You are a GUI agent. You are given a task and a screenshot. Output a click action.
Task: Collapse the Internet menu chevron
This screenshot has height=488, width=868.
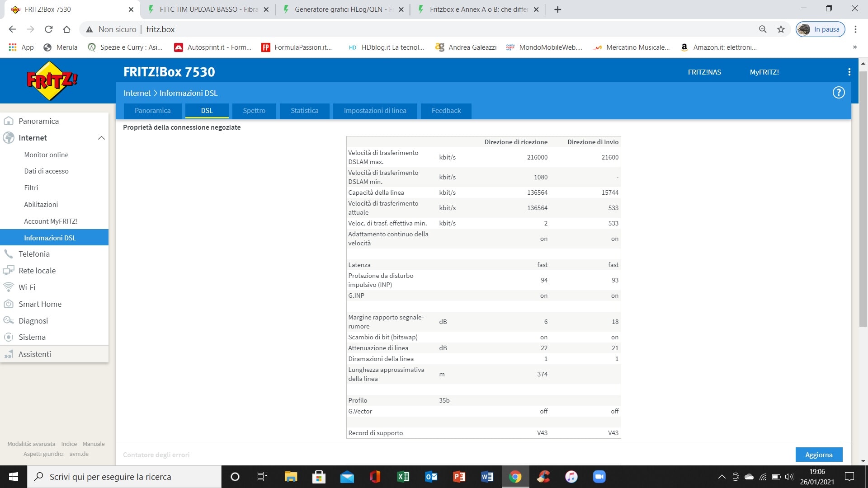pyautogui.click(x=101, y=138)
